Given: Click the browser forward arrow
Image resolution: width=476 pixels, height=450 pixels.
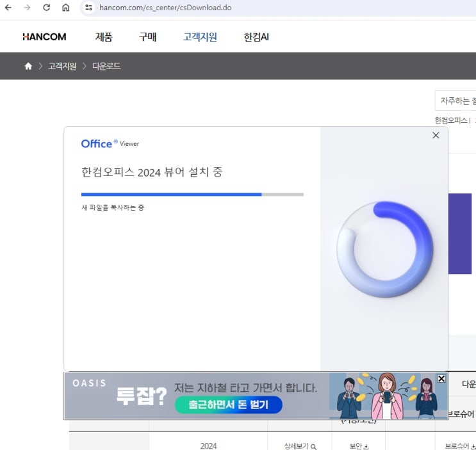Looking at the screenshot, I should 28,8.
